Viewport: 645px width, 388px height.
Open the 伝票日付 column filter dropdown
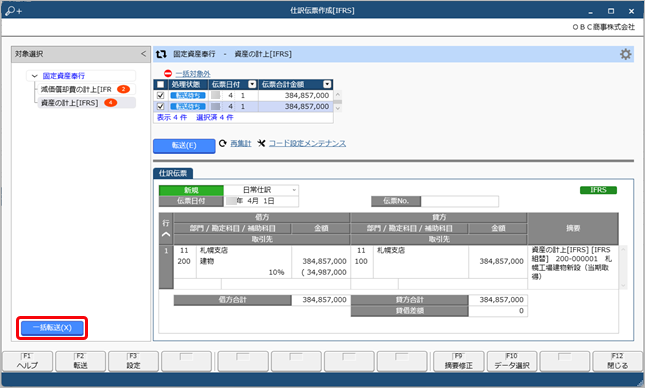pyautogui.click(x=252, y=84)
